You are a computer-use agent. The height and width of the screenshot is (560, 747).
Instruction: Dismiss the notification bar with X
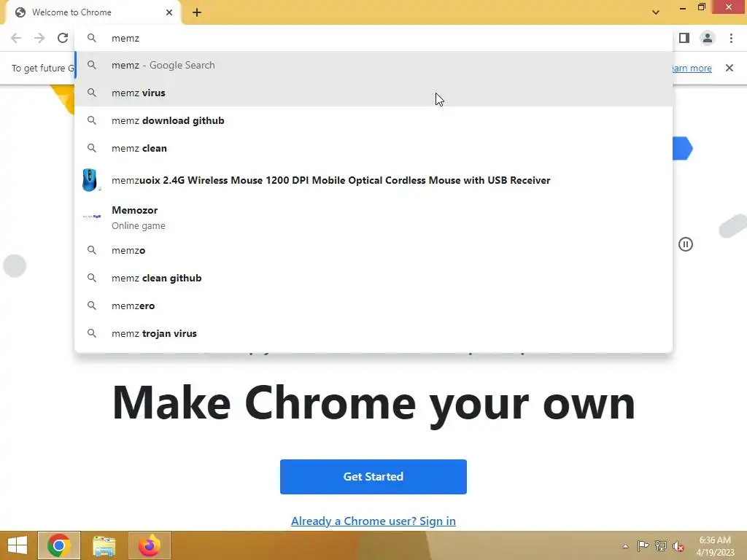(x=729, y=68)
